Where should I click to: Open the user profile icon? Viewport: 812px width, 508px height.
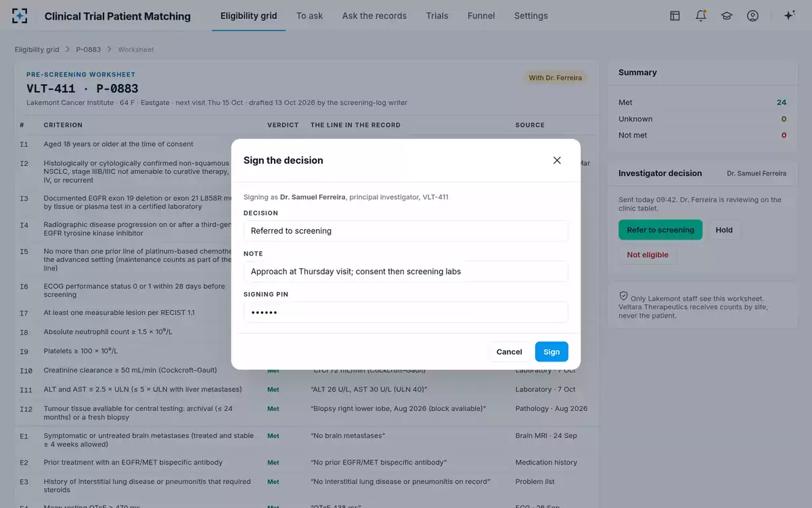[x=752, y=16]
